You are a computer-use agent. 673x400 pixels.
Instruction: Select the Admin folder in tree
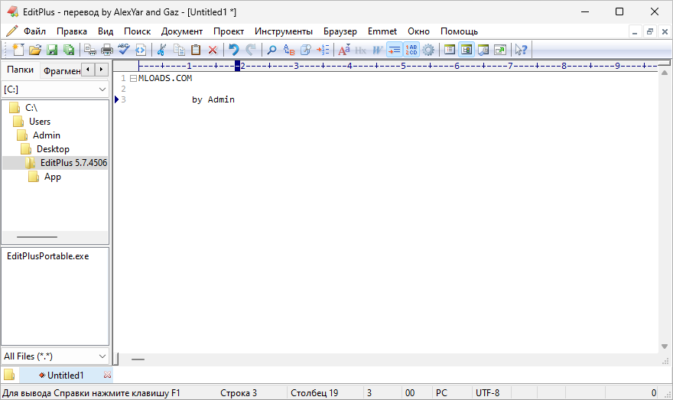pos(46,135)
